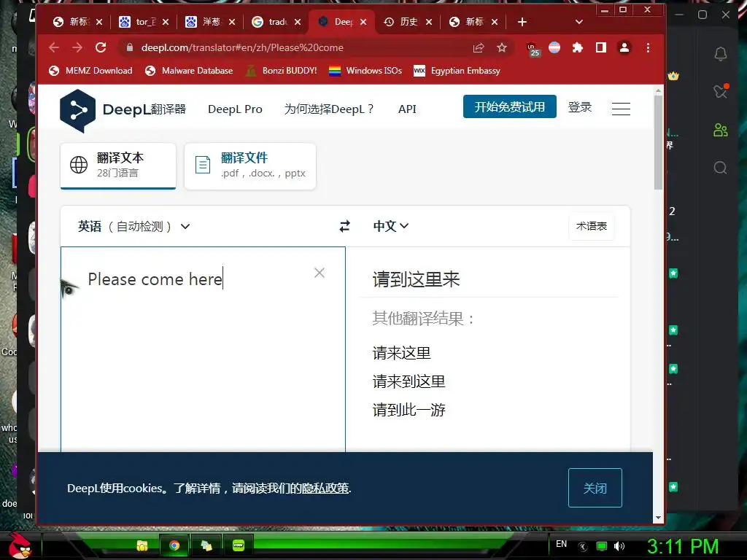Open tab search chevron dropdown
The image size is (747, 560).
578,22
